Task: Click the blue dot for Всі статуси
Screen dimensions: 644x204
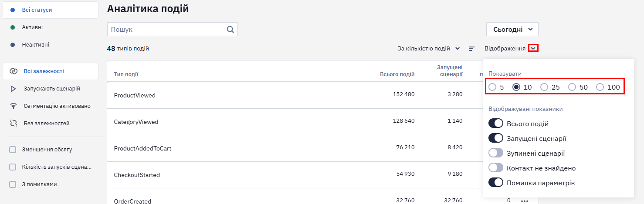Action: tap(13, 10)
